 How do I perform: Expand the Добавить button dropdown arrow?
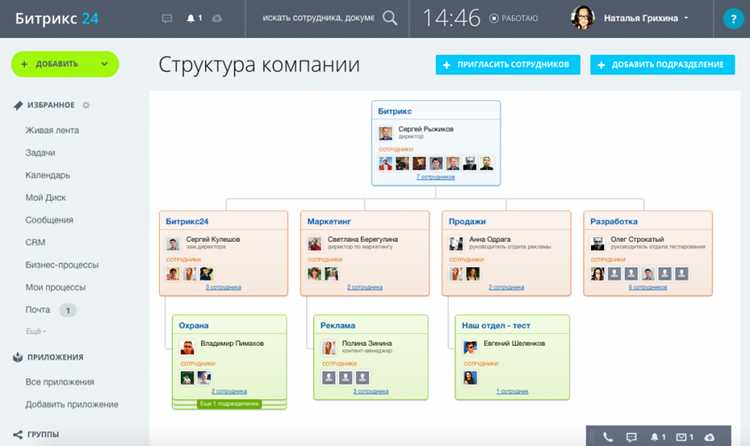(x=104, y=64)
